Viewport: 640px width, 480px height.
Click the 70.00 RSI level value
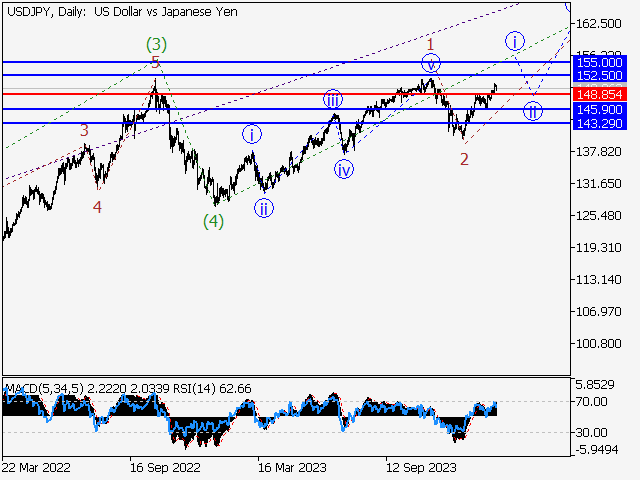(x=591, y=402)
